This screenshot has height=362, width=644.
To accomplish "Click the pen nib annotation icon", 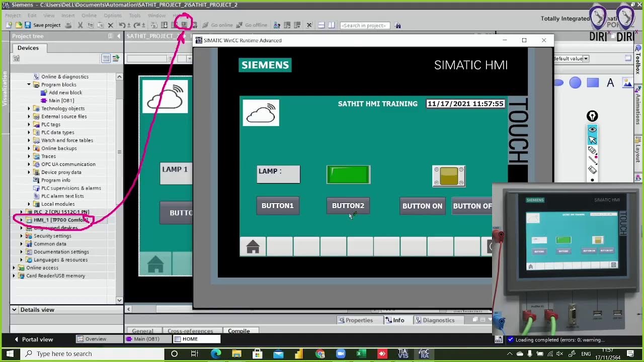I will 592,116.
